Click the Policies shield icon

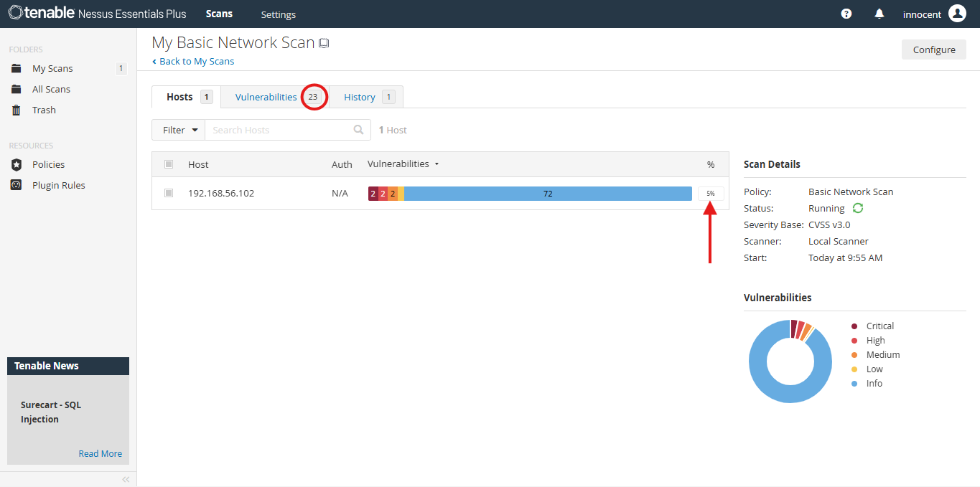coord(16,165)
